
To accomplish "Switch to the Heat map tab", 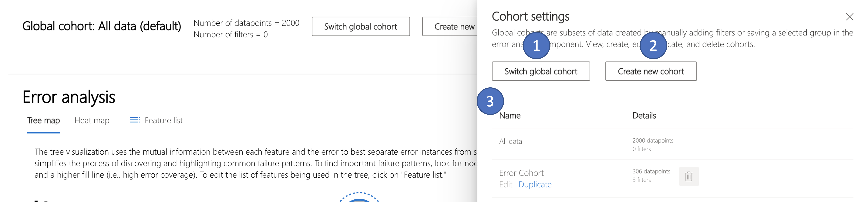I will (92, 120).
